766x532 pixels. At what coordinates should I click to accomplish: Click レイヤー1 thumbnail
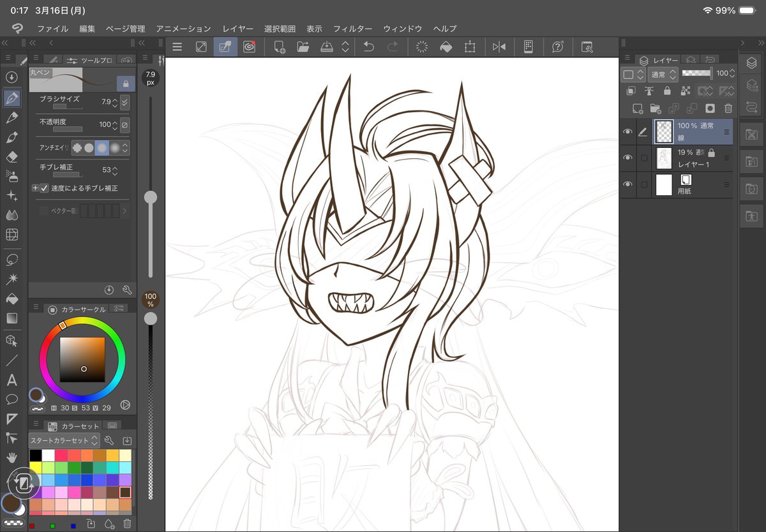(664, 158)
